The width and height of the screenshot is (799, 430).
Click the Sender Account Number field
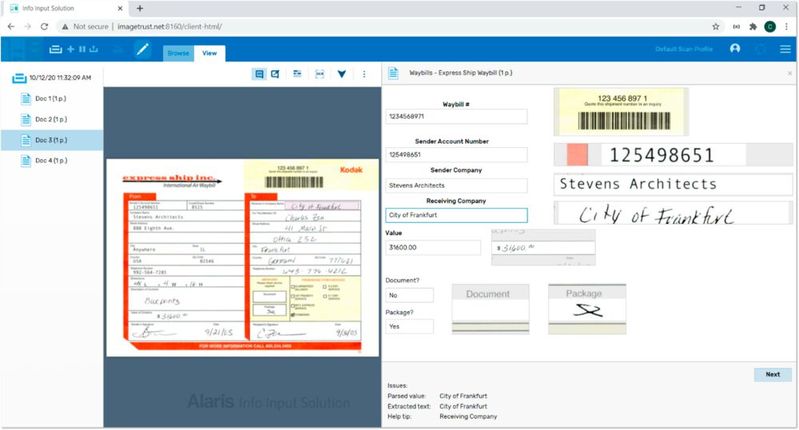pyautogui.click(x=456, y=154)
